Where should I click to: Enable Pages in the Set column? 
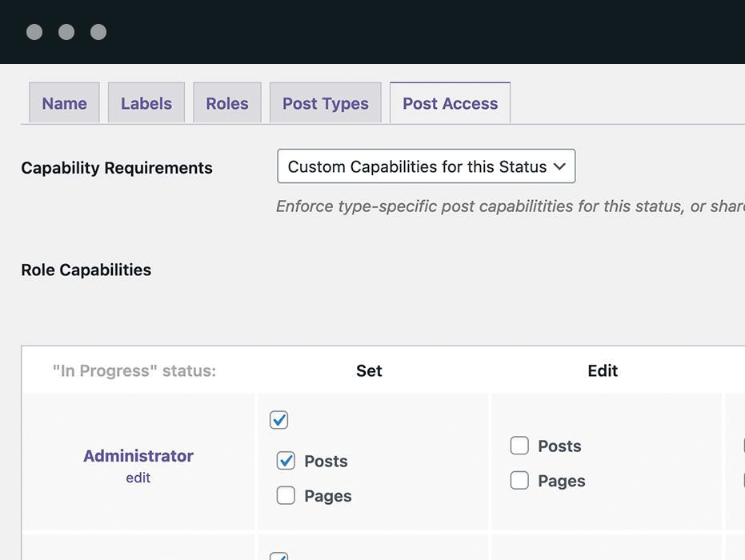[286, 496]
